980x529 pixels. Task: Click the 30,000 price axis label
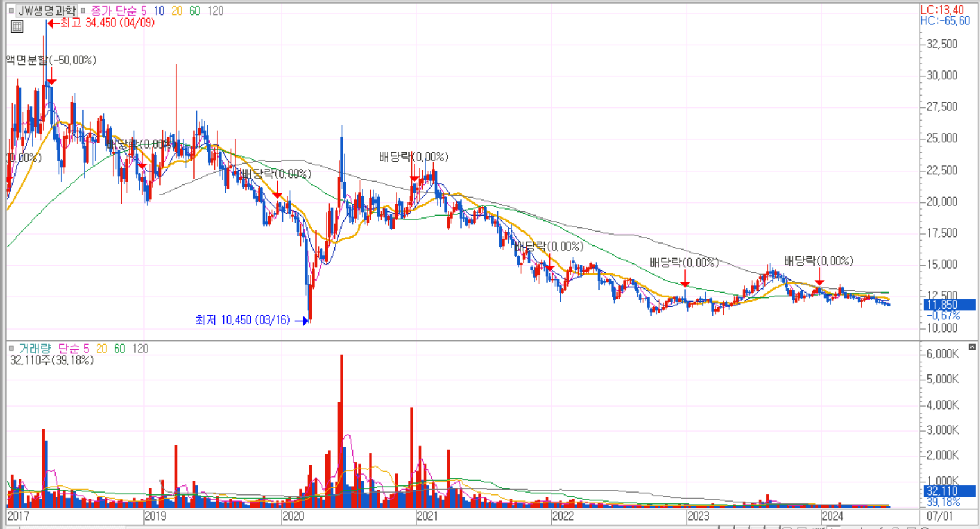942,75
